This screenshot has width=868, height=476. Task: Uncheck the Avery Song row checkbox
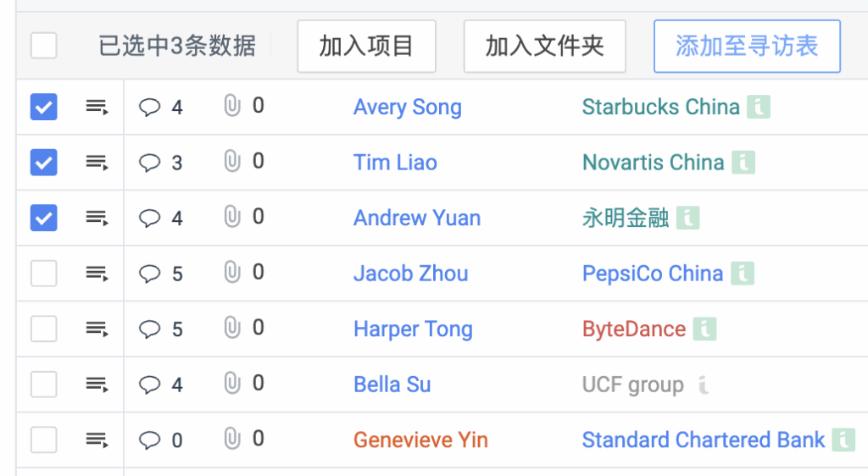[44, 107]
